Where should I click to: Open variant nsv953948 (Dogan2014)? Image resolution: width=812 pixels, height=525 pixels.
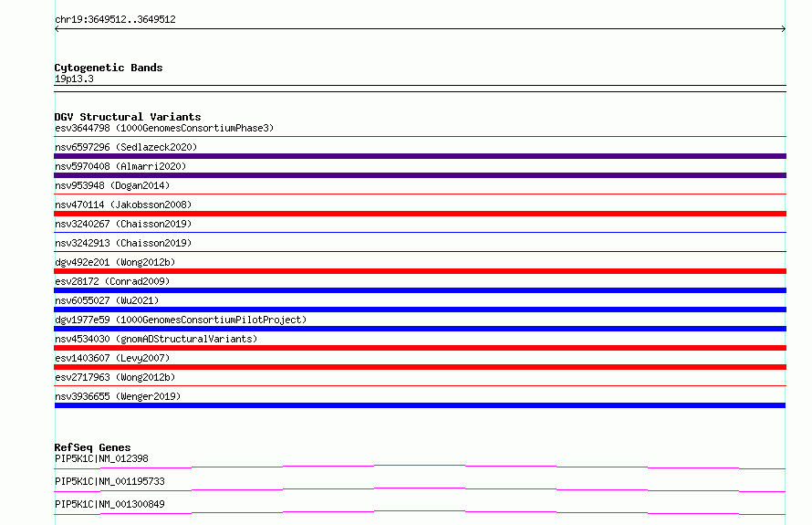coord(112,185)
